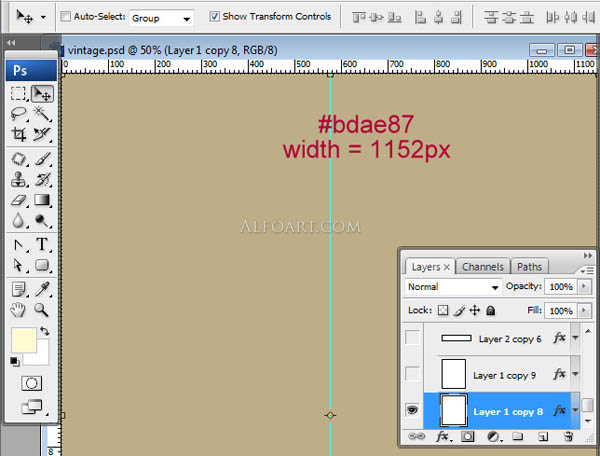Open the Opacity slider arrow
The height and width of the screenshot is (456, 600).
coord(584,287)
